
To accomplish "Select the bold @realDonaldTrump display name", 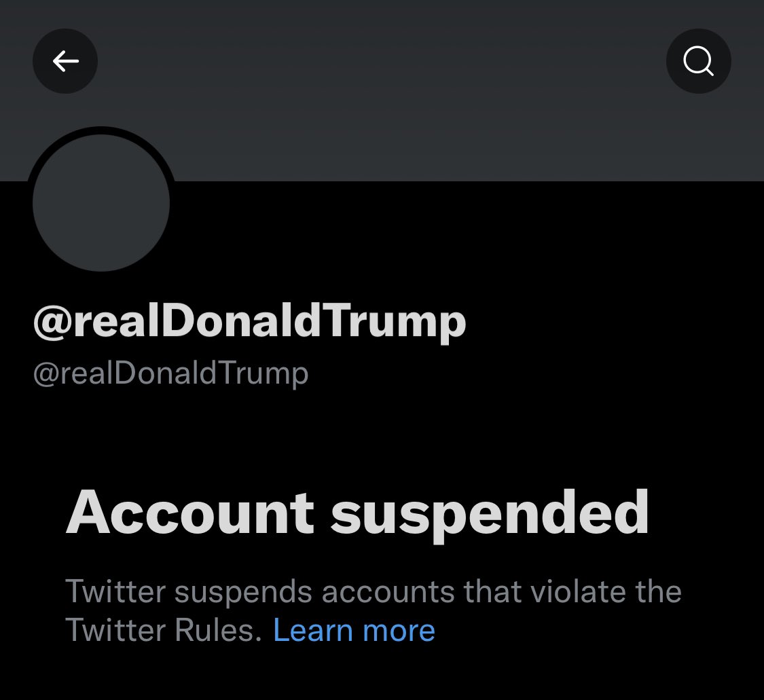I will [249, 321].
